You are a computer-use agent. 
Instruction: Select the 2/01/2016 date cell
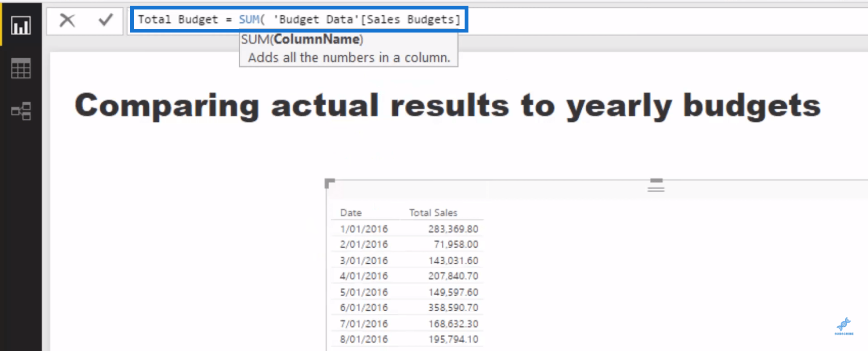click(x=364, y=244)
